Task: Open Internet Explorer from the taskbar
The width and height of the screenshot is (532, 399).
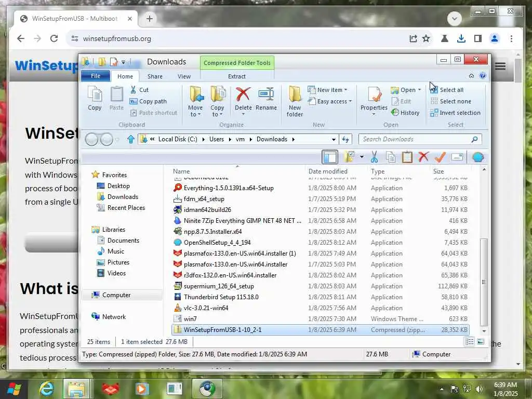Action: click(x=46, y=389)
